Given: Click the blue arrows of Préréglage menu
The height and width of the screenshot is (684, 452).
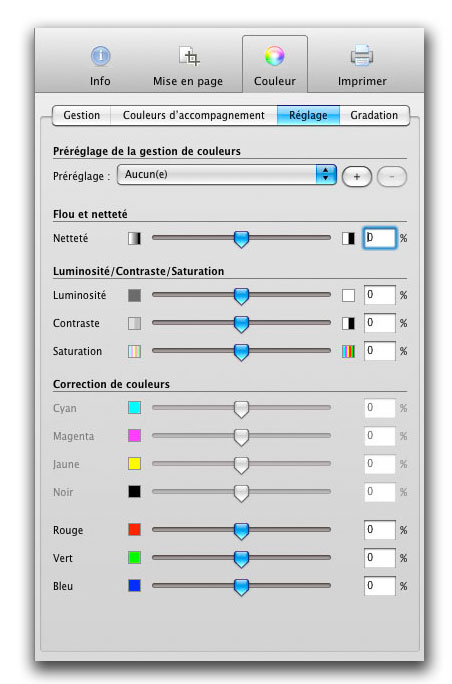Looking at the screenshot, I should tap(326, 174).
